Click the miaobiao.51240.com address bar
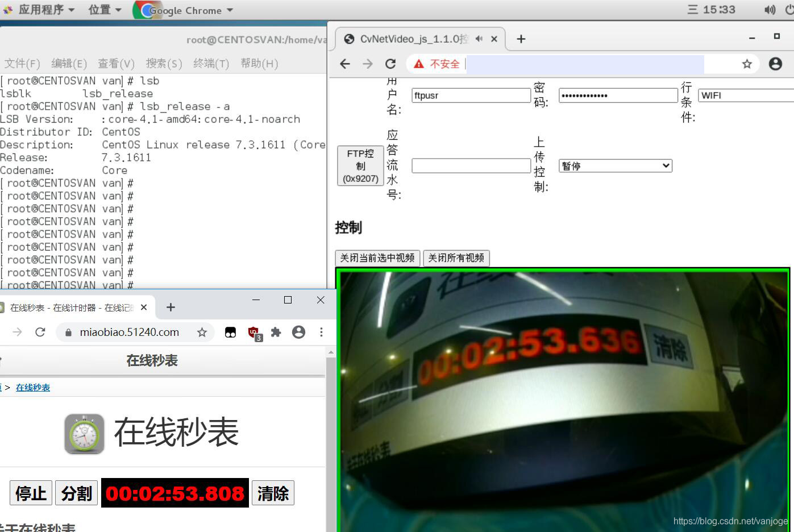 (135, 332)
